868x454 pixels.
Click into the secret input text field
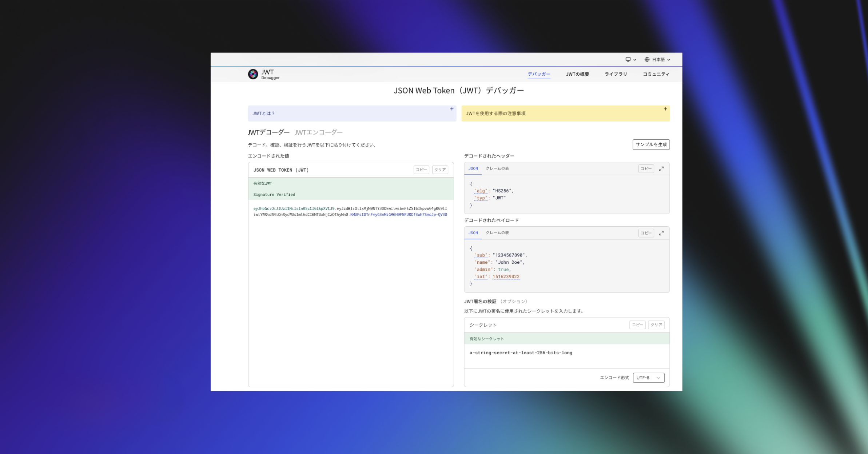(x=566, y=356)
